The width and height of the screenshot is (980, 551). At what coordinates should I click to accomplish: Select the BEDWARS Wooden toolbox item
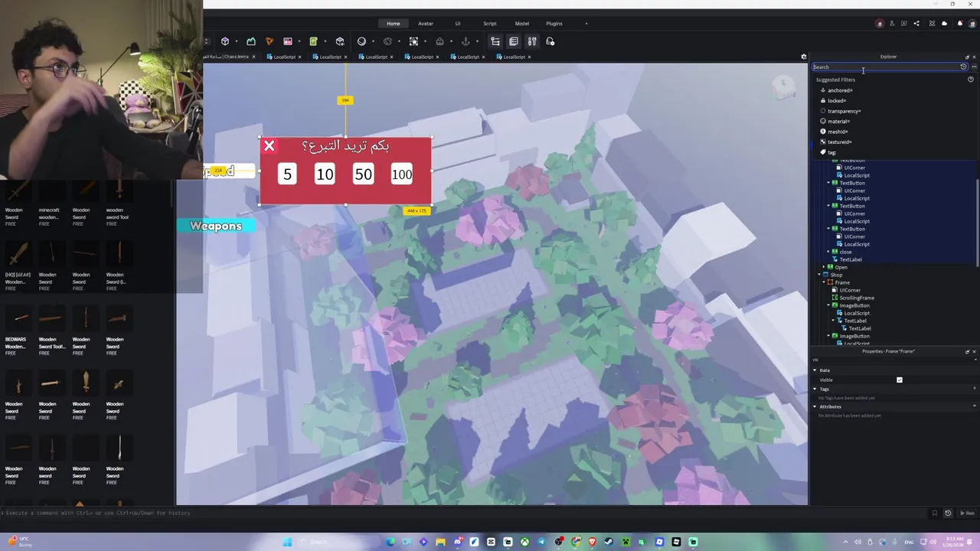pyautogui.click(x=19, y=331)
